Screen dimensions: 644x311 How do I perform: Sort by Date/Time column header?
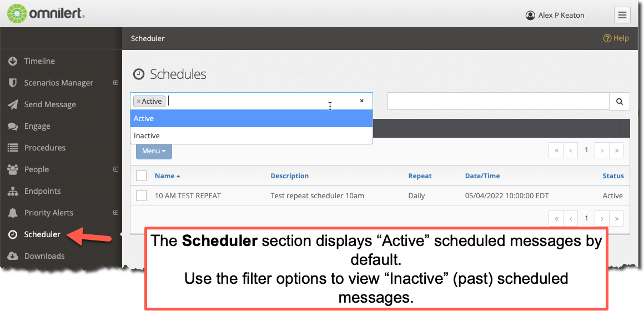point(482,176)
